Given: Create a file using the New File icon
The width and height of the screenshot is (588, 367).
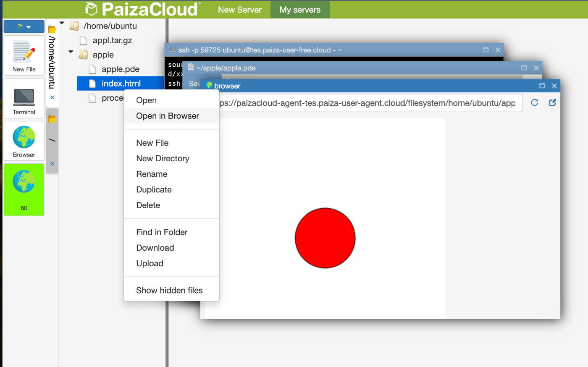Looking at the screenshot, I should click(x=24, y=55).
